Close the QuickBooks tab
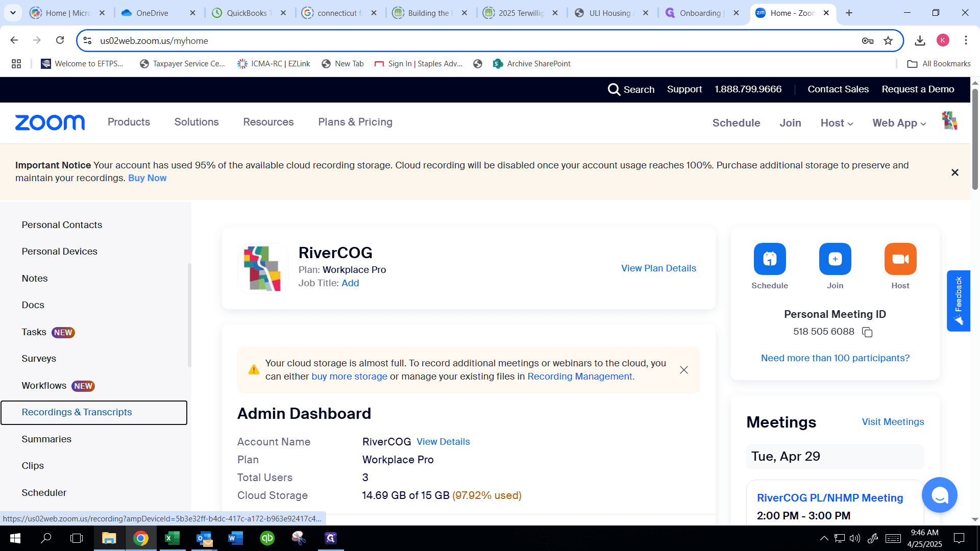The width and height of the screenshot is (980, 551). click(284, 13)
